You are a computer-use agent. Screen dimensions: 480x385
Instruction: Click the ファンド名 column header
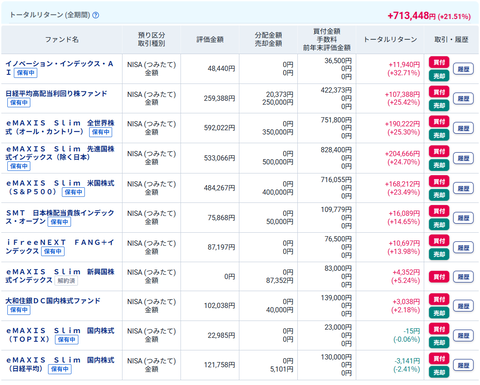pyautogui.click(x=62, y=40)
